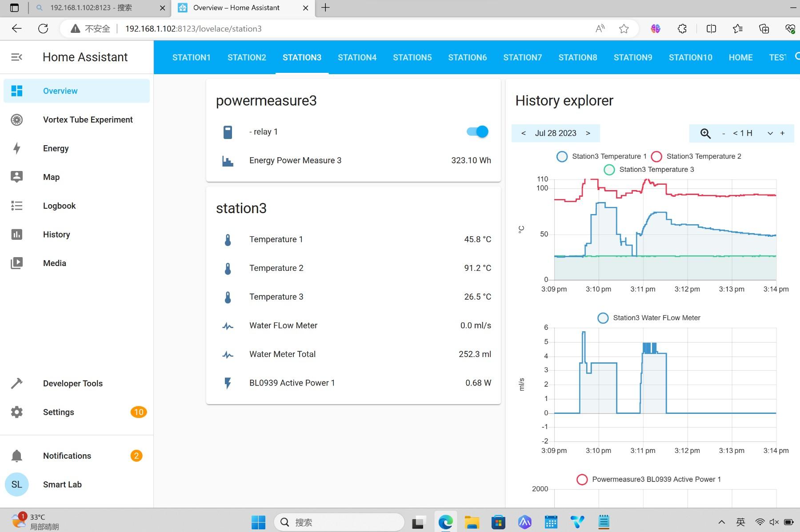Click the Energy Power Measure 3 chart icon
The width and height of the screenshot is (800, 532).
coord(228,161)
